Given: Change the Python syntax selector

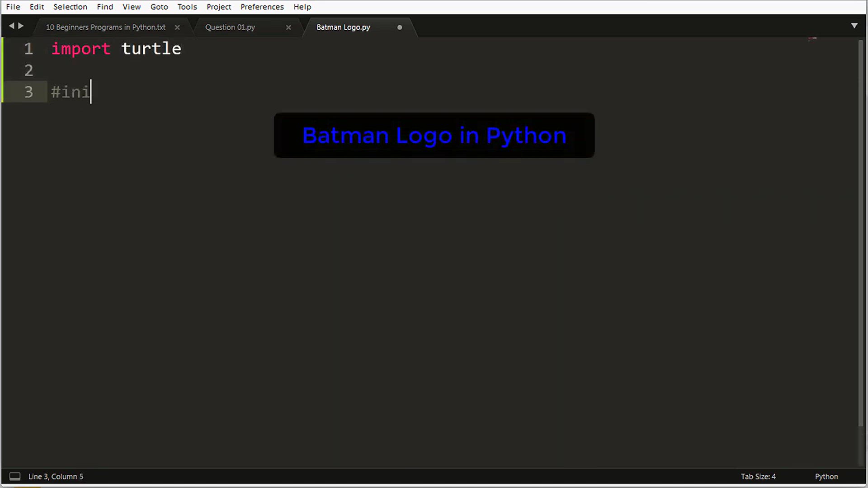Looking at the screenshot, I should coord(826,476).
